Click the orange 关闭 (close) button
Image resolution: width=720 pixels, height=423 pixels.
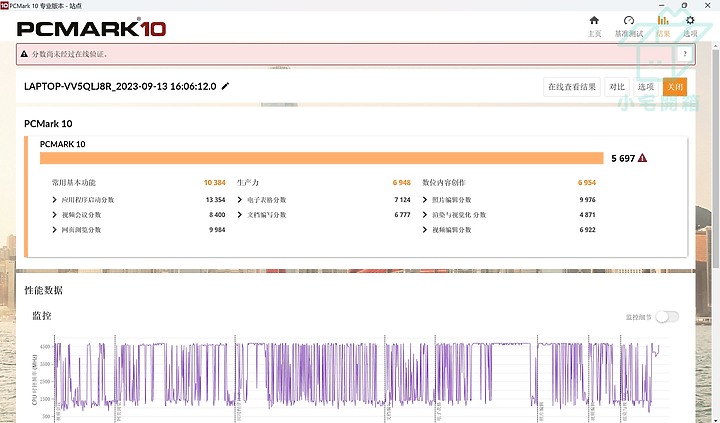[x=675, y=87]
